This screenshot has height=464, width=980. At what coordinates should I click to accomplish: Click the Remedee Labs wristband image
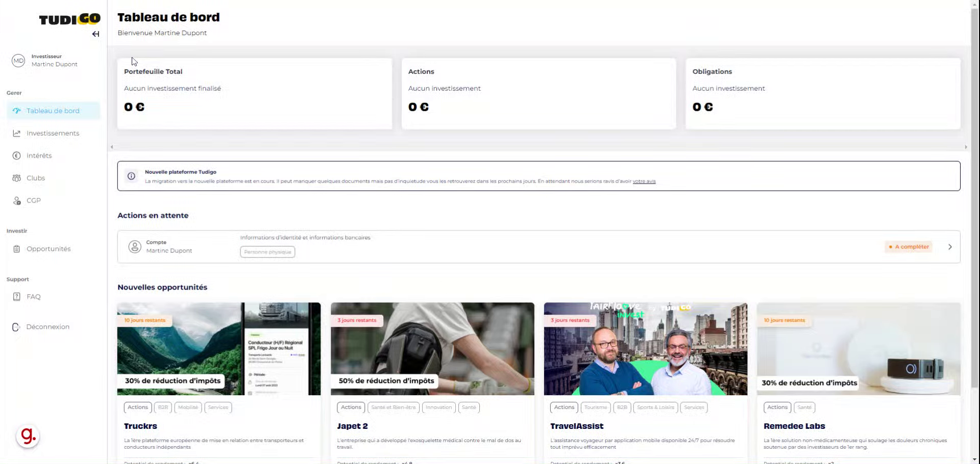(x=859, y=349)
